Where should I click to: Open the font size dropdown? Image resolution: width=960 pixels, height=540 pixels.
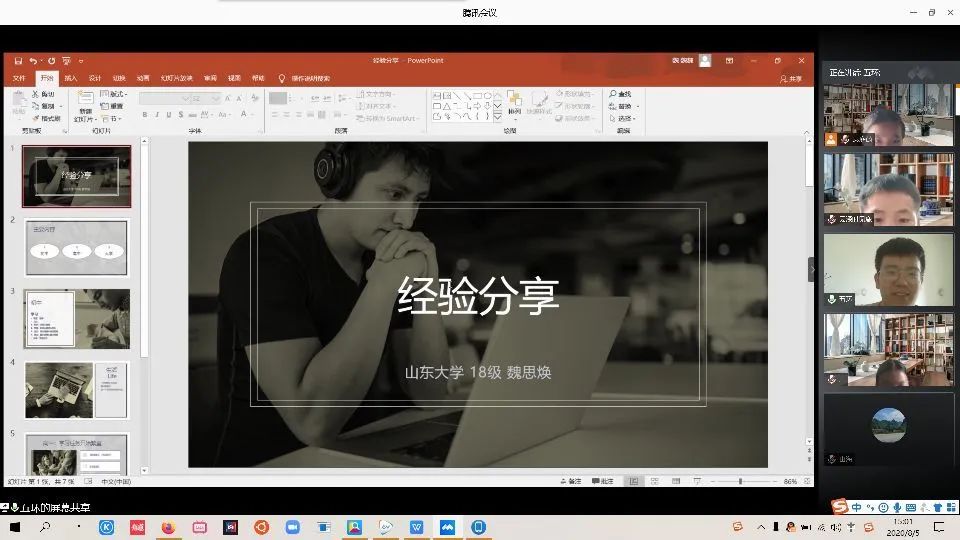217,98
